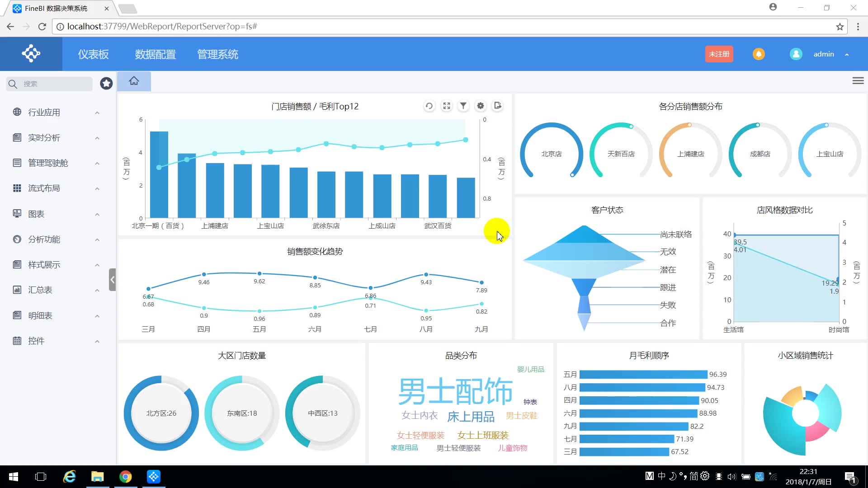This screenshot has height=488, width=868.
Task: Click the 五月 bar valued 96.39
Action: [x=643, y=374]
